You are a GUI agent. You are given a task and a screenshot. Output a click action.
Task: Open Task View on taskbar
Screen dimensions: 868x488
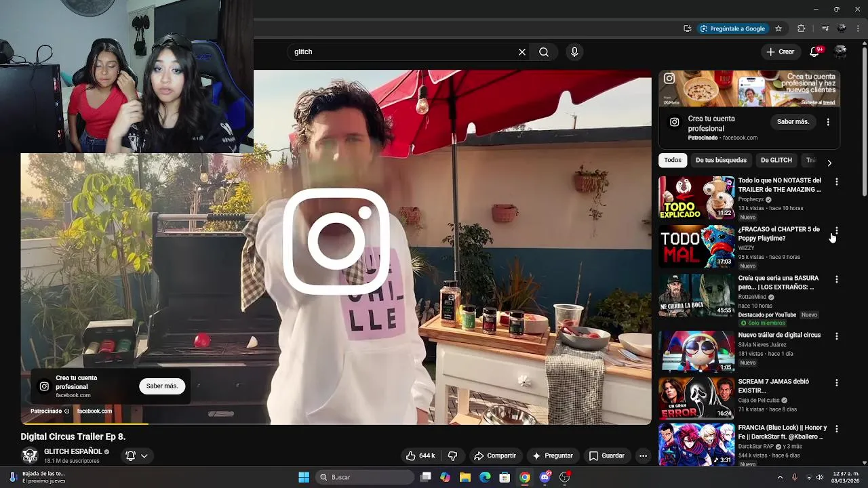tap(425, 477)
